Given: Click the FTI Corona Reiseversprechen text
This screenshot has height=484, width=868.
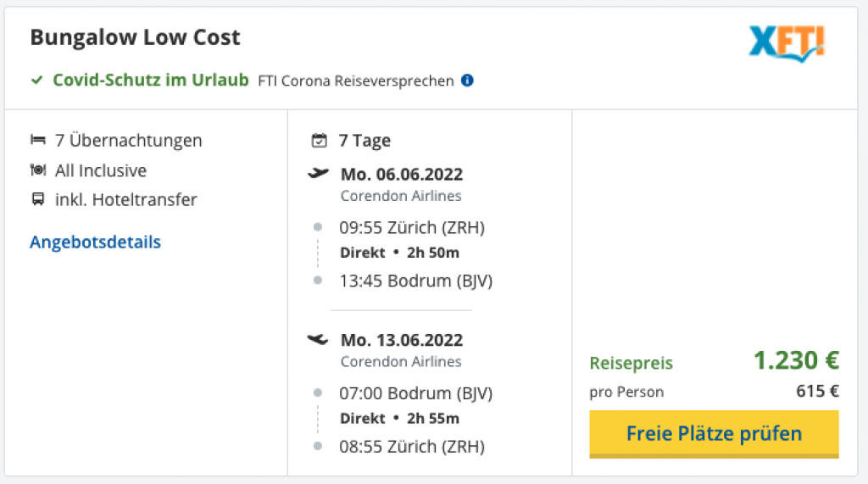Looking at the screenshot, I should [x=355, y=81].
